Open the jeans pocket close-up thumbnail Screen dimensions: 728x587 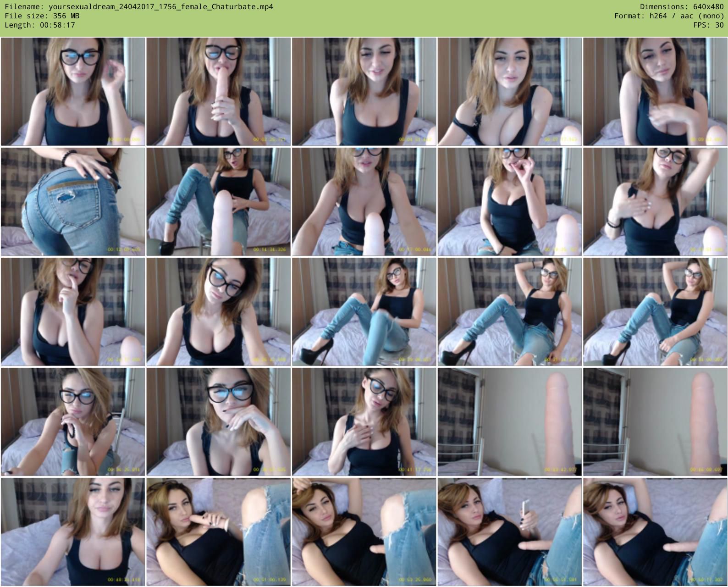[x=73, y=202]
